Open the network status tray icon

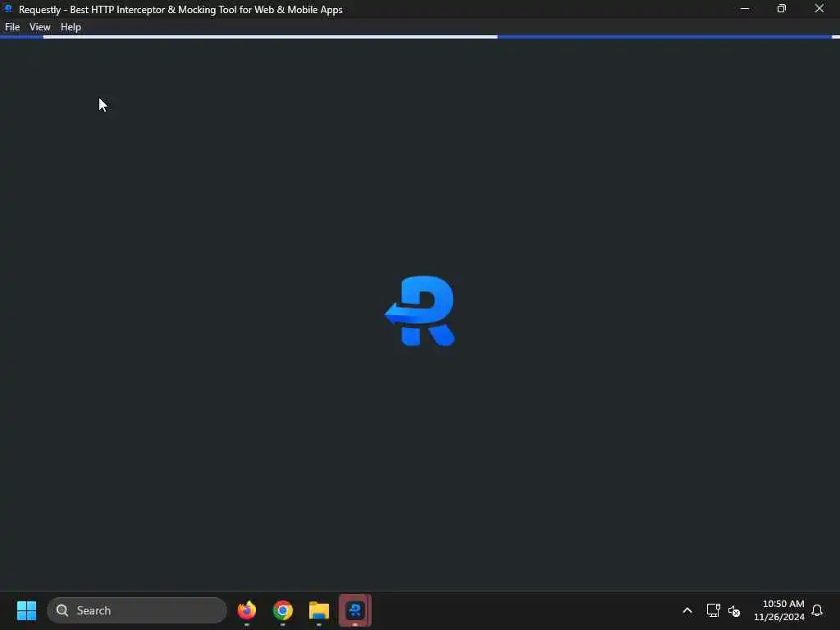pyautogui.click(x=713, y=610)
